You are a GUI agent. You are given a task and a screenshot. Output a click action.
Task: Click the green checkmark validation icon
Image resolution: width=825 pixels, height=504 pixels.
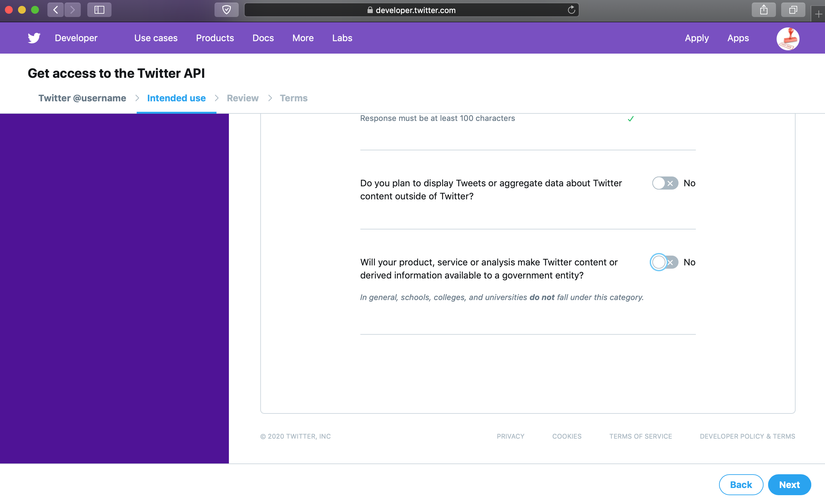point(630,118)
